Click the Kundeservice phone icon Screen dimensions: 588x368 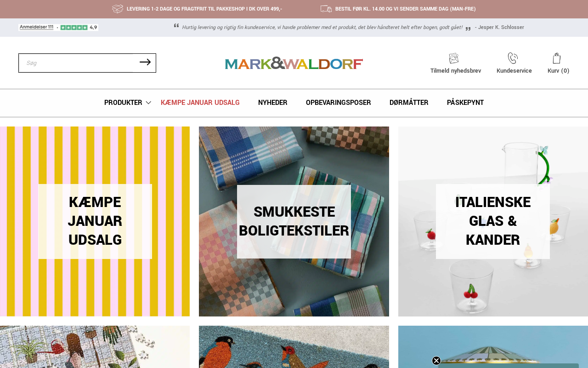(513, 58)
